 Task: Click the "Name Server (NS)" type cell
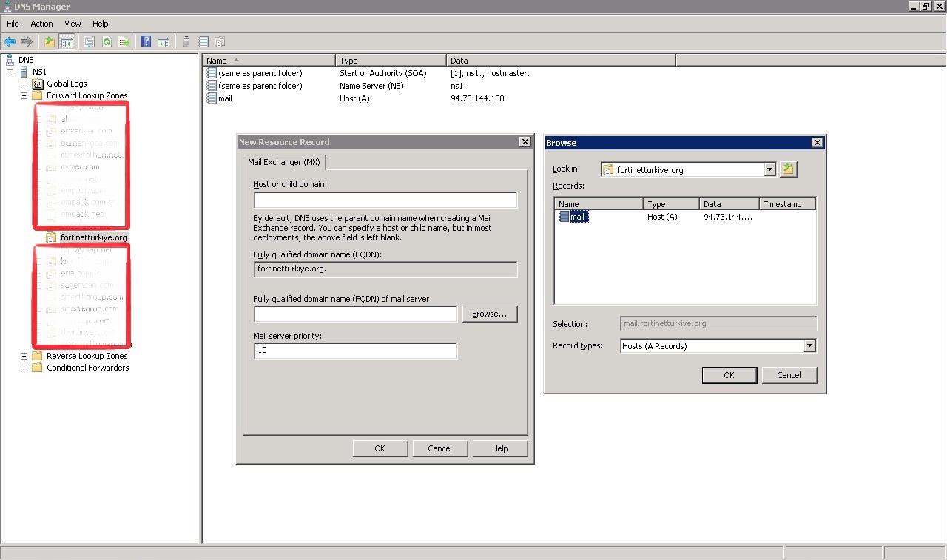coord(372,86)
